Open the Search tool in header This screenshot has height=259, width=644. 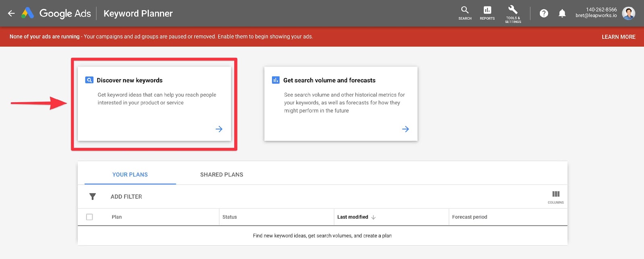pyautogui.click(x=465, y=13)
